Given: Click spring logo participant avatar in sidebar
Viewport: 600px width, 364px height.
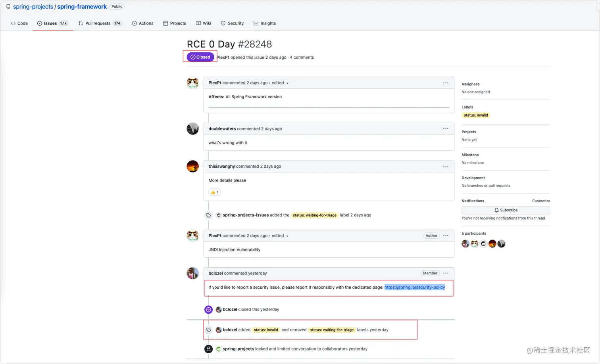Looking at the screenshot, I should click(483, 244).
